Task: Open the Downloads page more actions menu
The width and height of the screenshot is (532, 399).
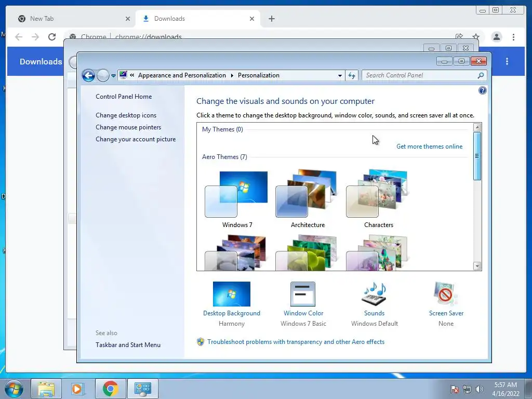Action: [507, 61]
